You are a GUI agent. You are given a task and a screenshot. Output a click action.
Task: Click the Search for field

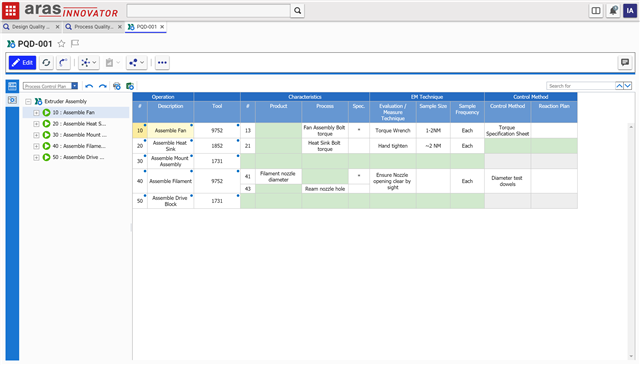(580, 86)
